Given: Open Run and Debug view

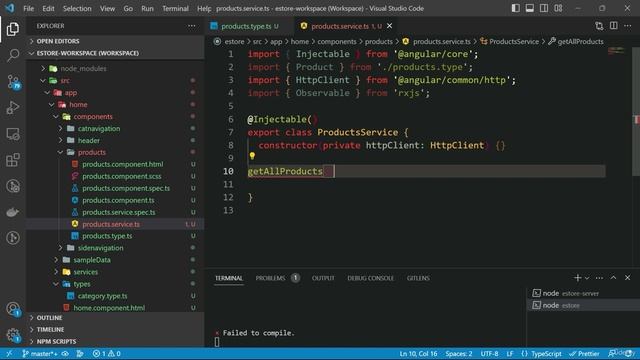Looking at the screenshot, I should coord(13,108).
